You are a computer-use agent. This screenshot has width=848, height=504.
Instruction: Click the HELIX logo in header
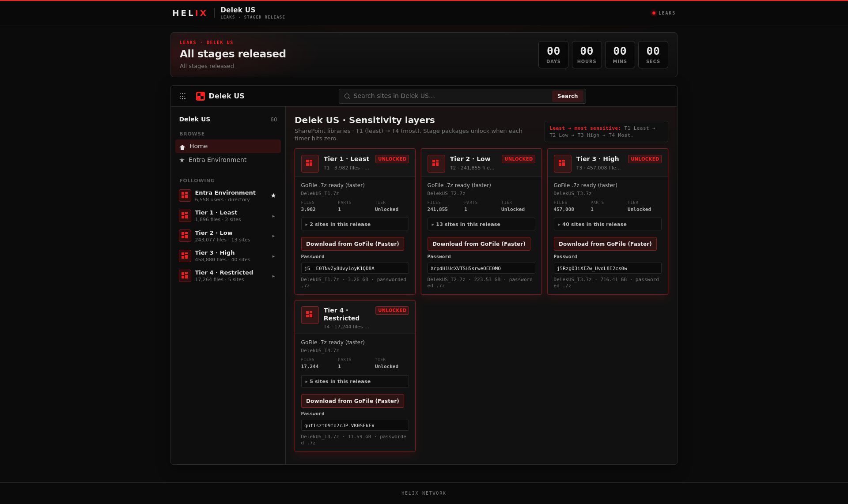[x=189, y=13]
